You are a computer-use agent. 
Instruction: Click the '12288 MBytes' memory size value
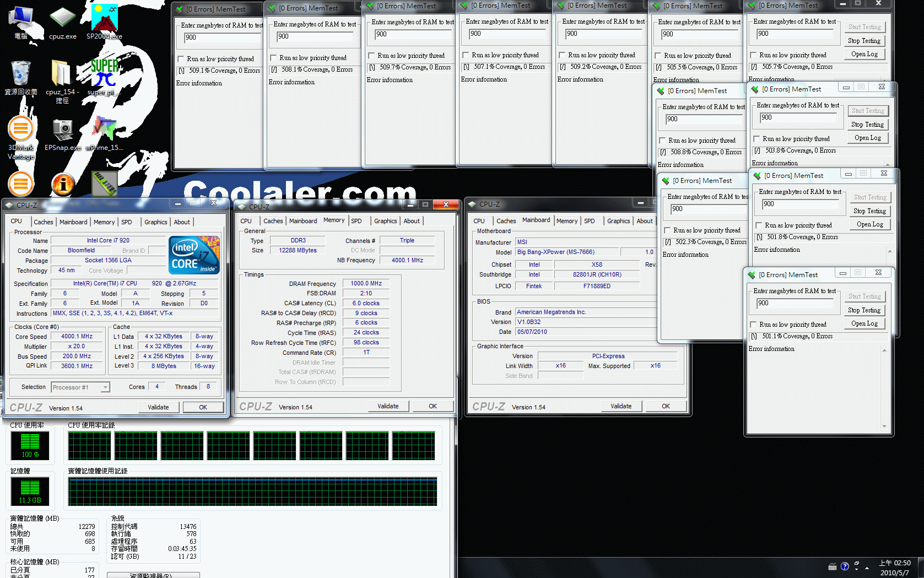(x=298, y=250)
